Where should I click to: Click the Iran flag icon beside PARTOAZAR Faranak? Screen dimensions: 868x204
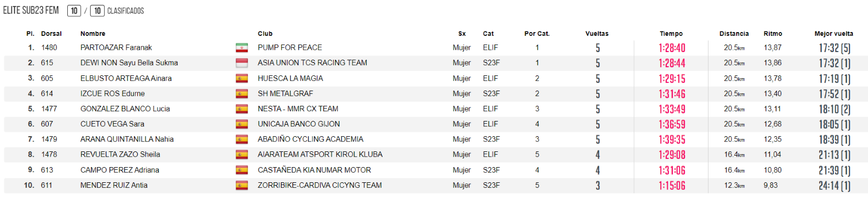coord(241,48)
